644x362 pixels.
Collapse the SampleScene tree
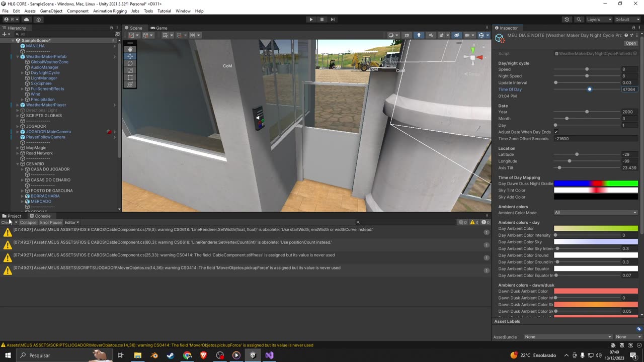click(14, 40)
